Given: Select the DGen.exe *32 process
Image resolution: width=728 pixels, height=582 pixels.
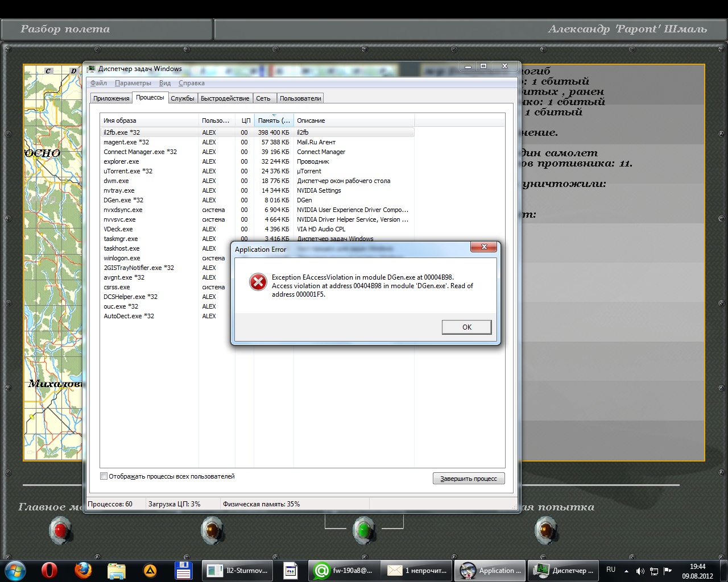Looking at the screenshot, I should tap(257, 200).
